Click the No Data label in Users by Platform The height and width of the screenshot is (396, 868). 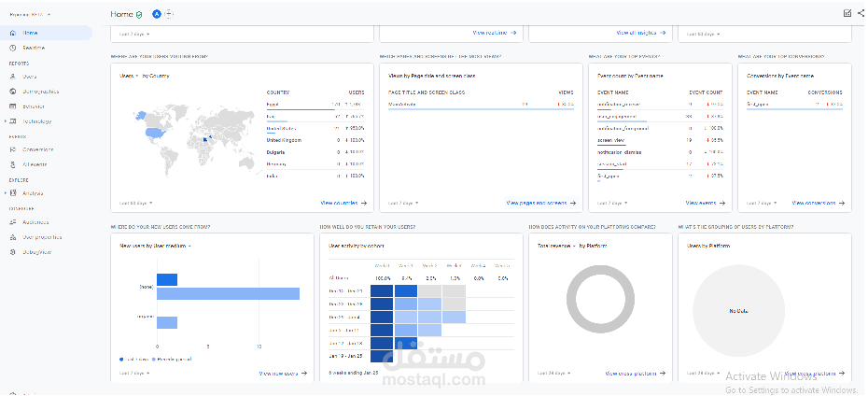(x=738, y=311)
